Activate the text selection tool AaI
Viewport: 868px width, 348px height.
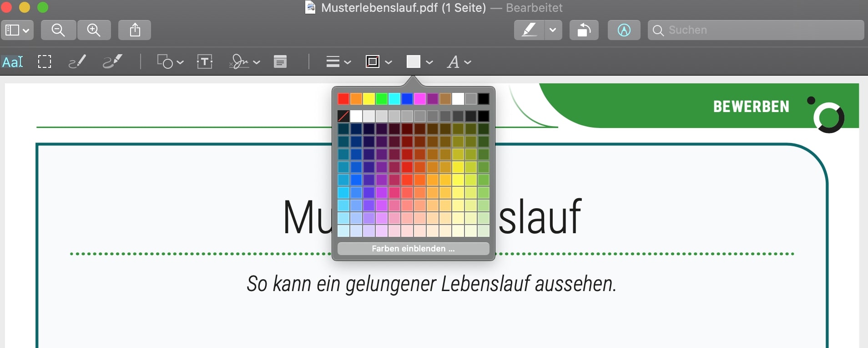(x=13, y=61)
